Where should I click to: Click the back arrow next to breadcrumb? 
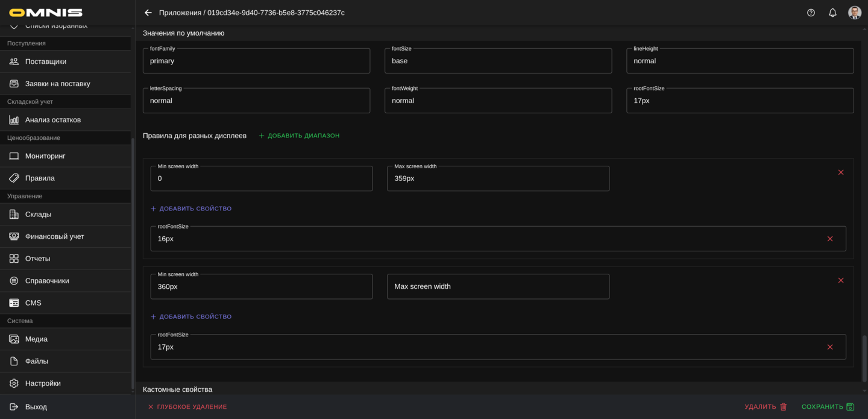[148, 12]
